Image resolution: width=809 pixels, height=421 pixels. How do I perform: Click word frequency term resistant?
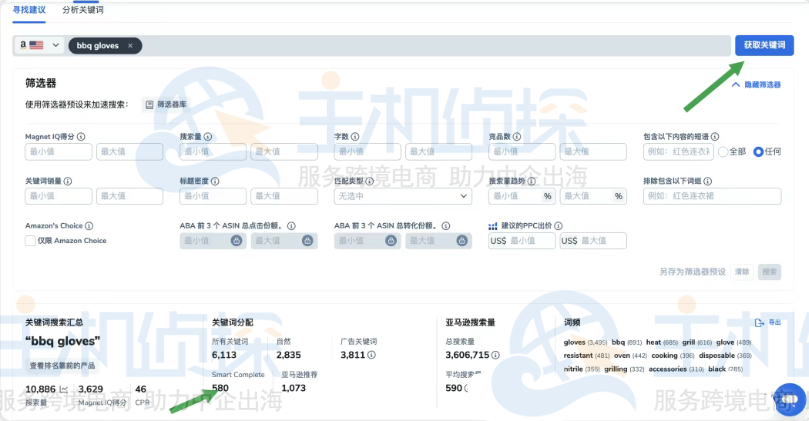point(578,356)
